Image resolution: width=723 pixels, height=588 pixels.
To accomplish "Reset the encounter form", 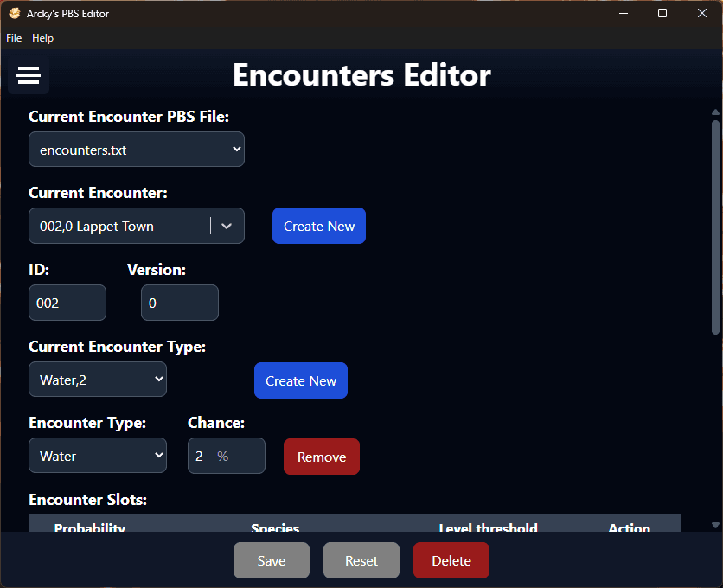I will tap(361, 560).
